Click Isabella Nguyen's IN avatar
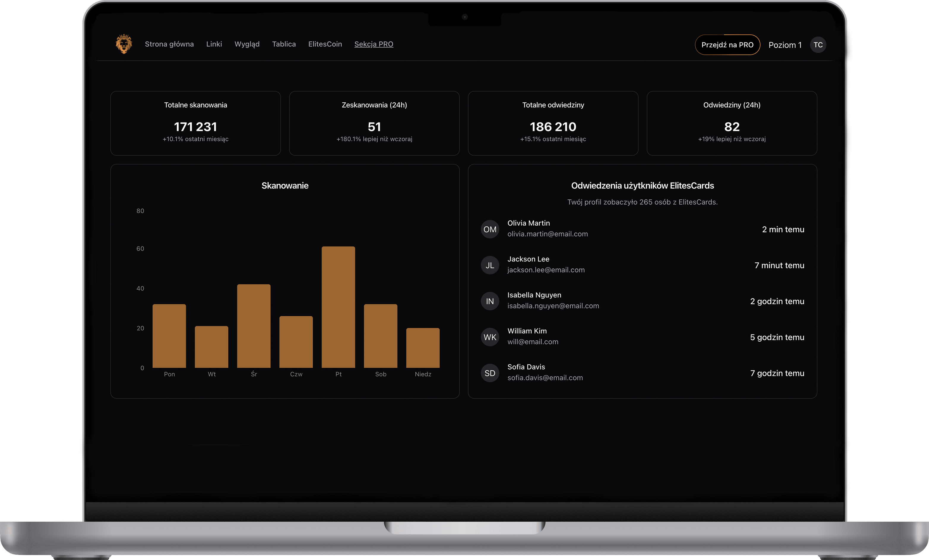Viewport: 929px width, 560px height. click(490, 301)
